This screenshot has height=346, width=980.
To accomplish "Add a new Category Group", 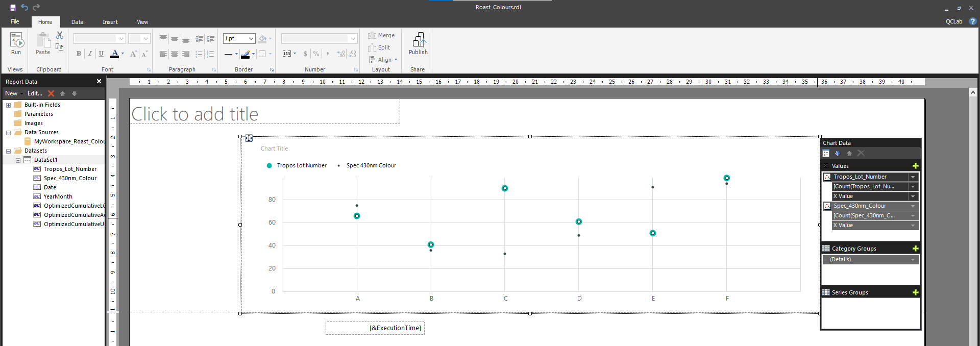I will click(x=916, y=249).
